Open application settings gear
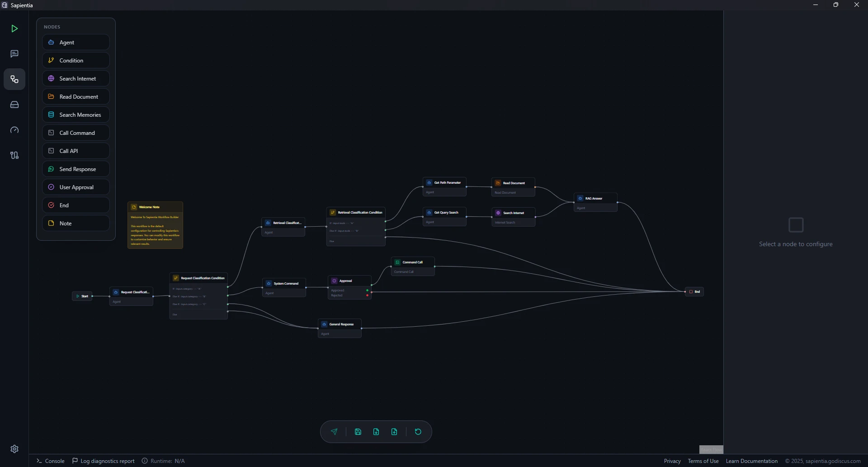Viewport: 868px width, 467px height. [14, 449]
